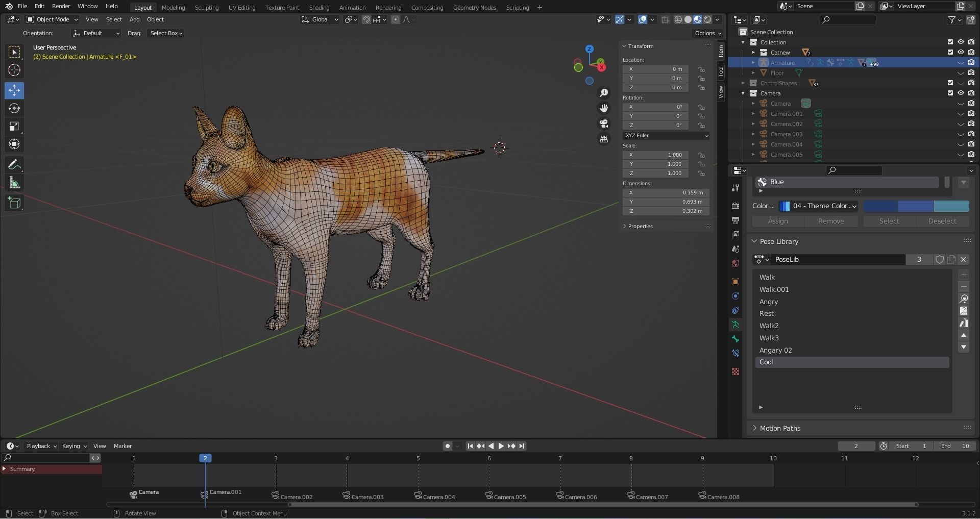Toggle lock on Location X
Image resolution: width=980 pixels, height=519 pixels.
coord(702,69)
